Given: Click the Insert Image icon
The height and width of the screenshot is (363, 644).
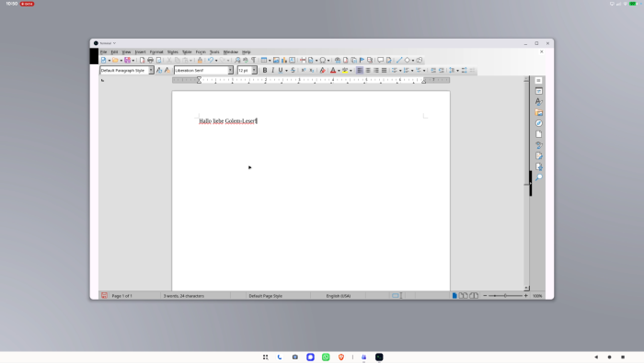Looking at the screenshot, I should pyautogui.click(x=276, y=61).
